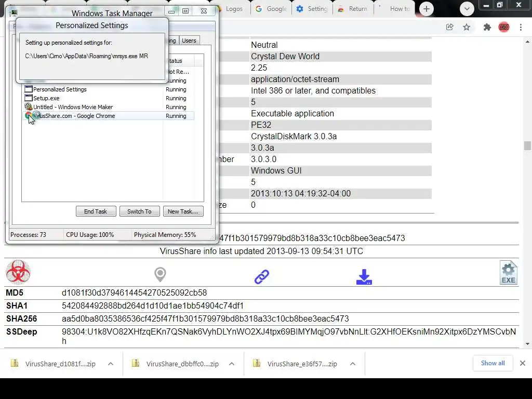Viewport: 532px width, 399px height.
Task: Open the Users tab in Task Manager
Action: [189, 41]
